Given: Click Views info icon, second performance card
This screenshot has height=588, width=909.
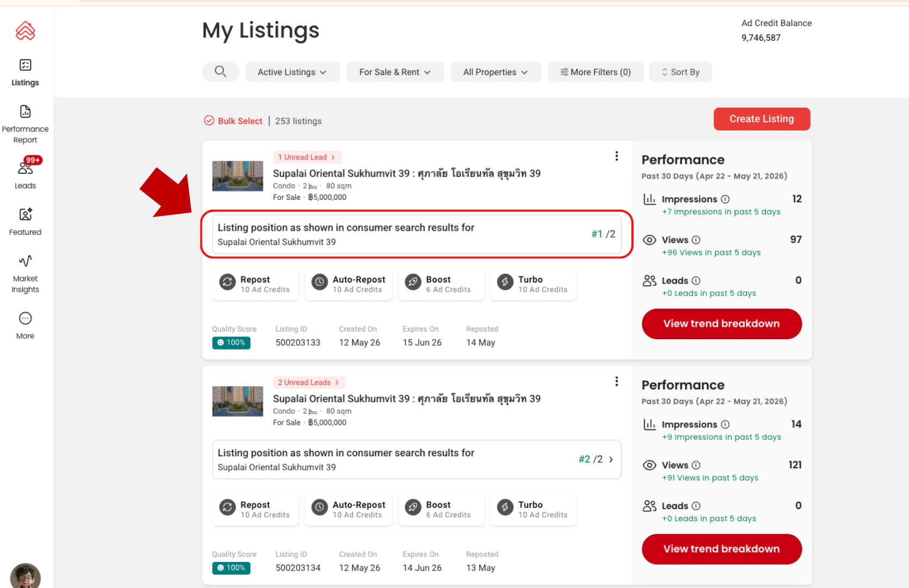Looking at the screenshot, I should [x=696, y=465].
